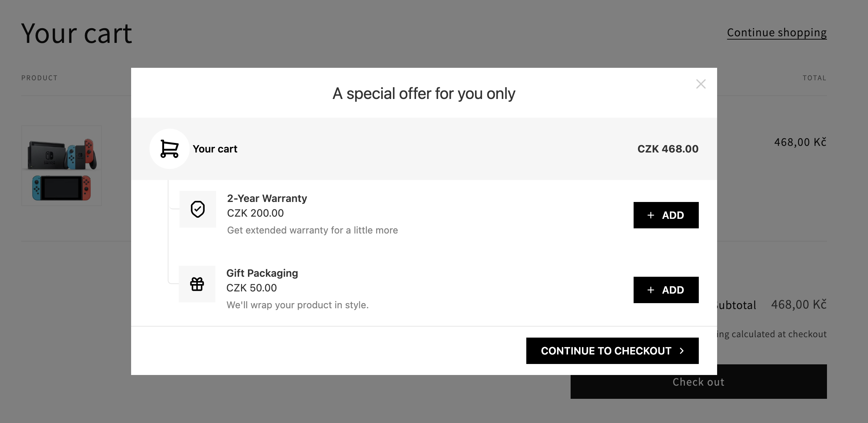This screenshot has width=868, height=423.
Task: Click the Subtotal amount 468,00 Kč
Action: [798, 305]
